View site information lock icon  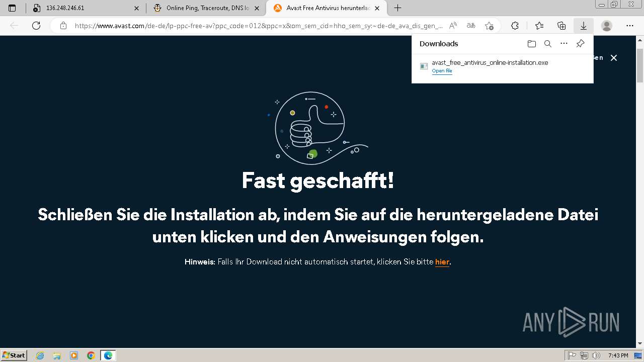[x=63, y=26]
